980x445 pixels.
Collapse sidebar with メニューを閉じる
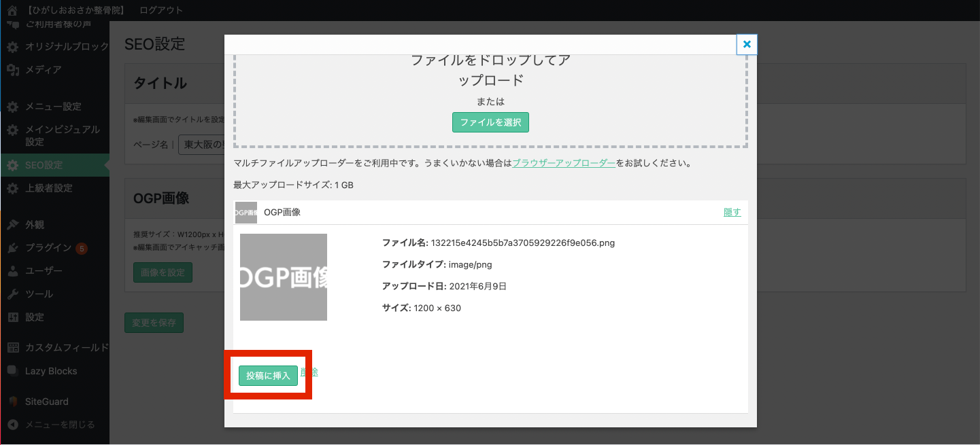coord(59,425)
